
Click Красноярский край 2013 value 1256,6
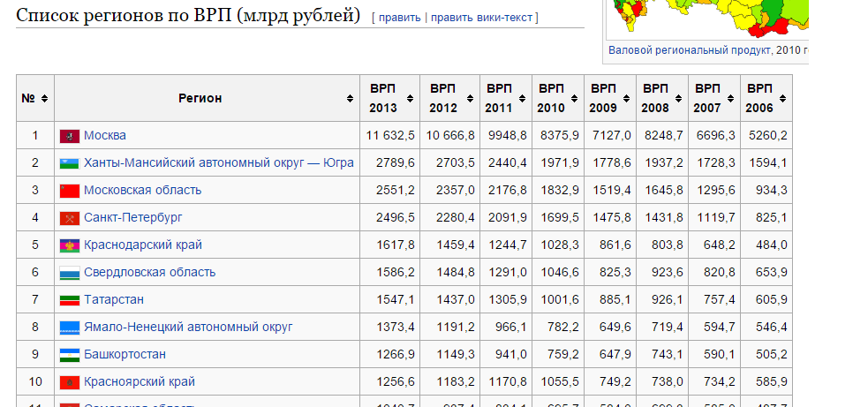click(394, 382)
